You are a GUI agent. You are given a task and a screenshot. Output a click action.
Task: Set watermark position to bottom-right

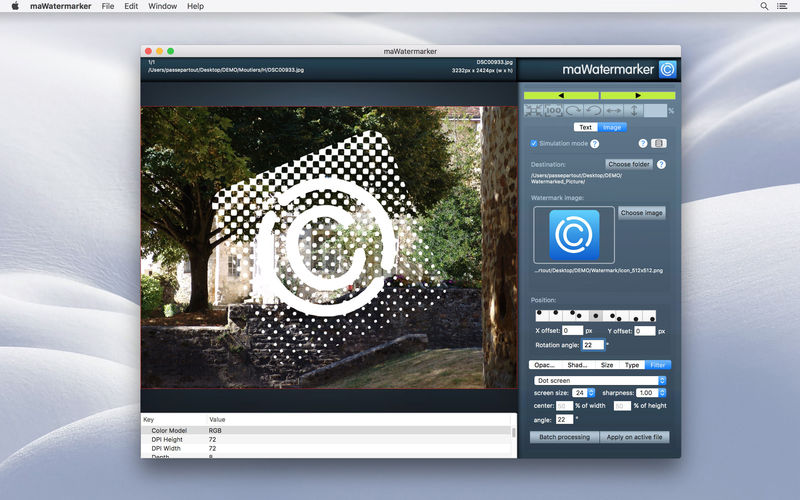point(649,316)
